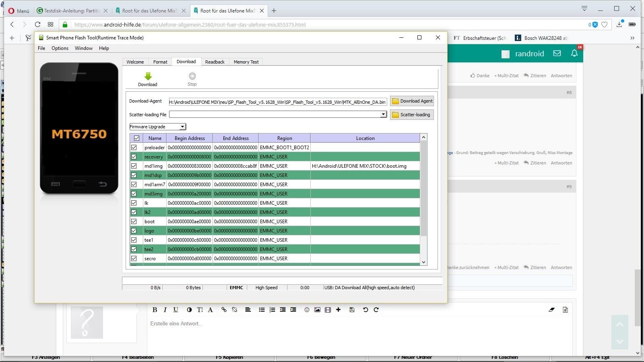Image resolution: width=644 pixels, height=362 pixels.
Task: Insert bulleted list in the reply editor
Action: (x=262, y=310)
